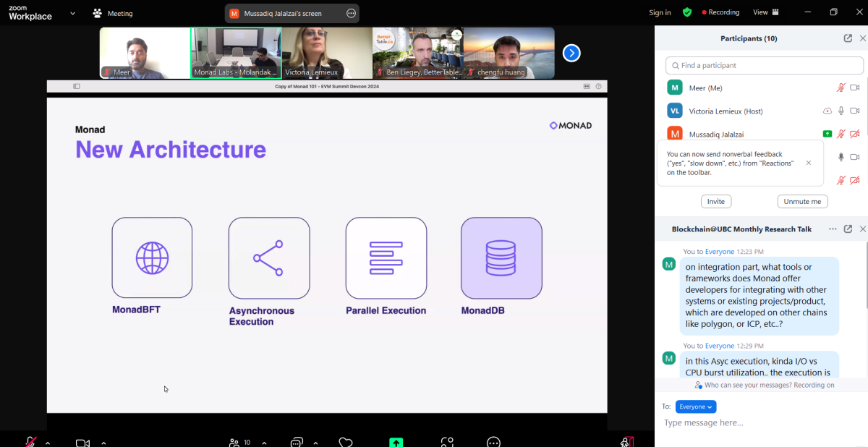Open chat panel more options ellipsis

coord(833,229)
